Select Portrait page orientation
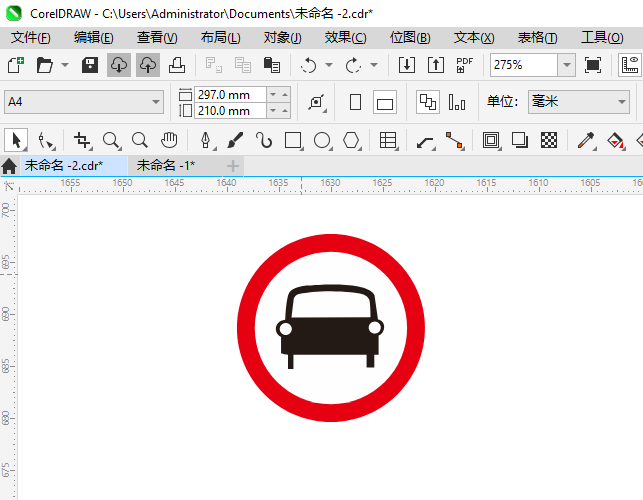 356,102
